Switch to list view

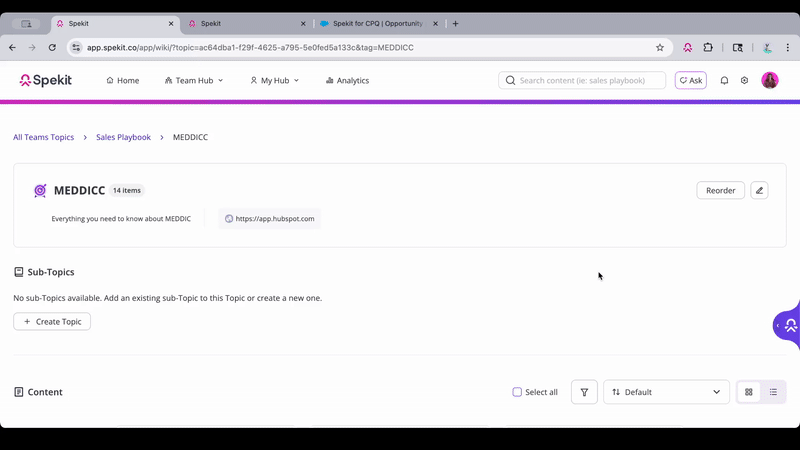pyautogui.click(x=773, y=392)
